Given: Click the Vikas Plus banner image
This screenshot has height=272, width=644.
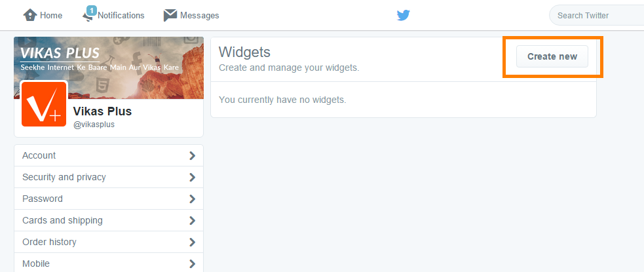Looking at the screenshot, I should 109,68.
